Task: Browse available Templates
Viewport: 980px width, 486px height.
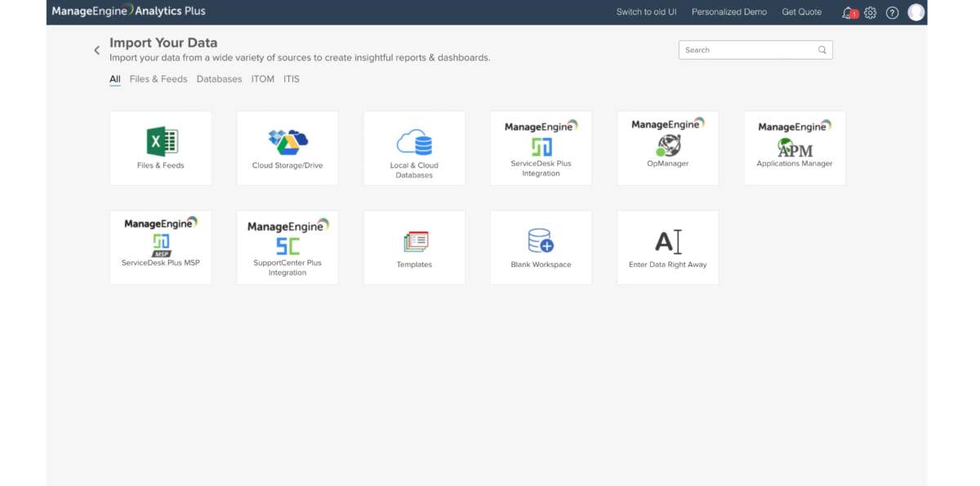Action: 414,247
